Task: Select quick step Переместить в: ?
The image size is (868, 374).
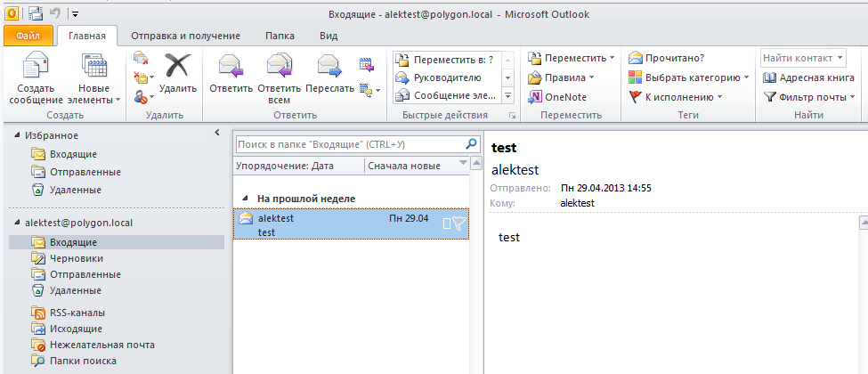Action: click(447, 60)
